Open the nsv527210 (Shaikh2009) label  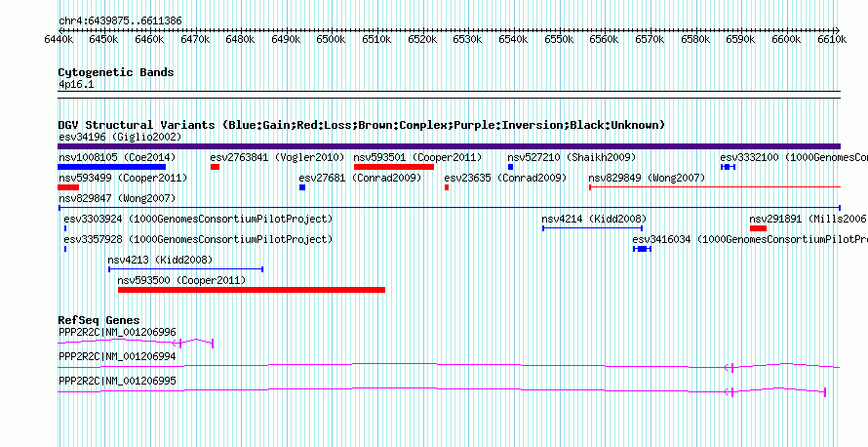tap(572, 157)
